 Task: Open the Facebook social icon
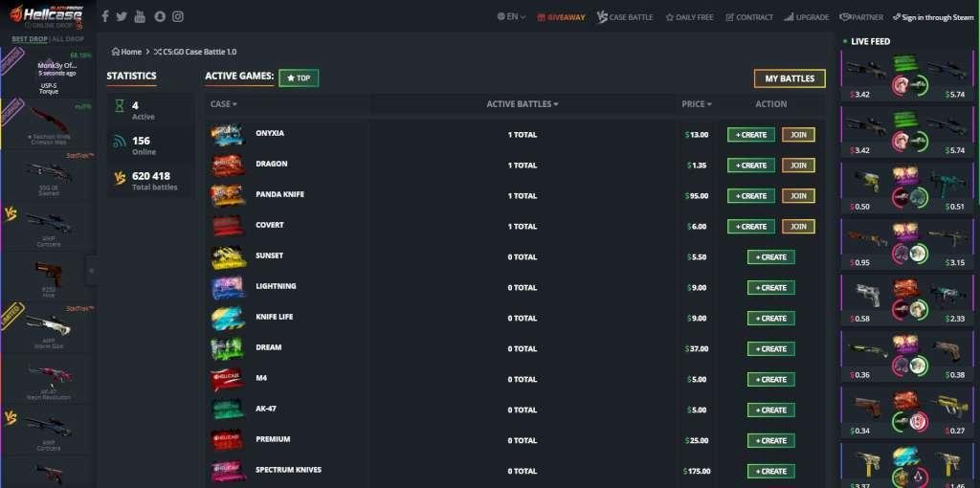105,16
